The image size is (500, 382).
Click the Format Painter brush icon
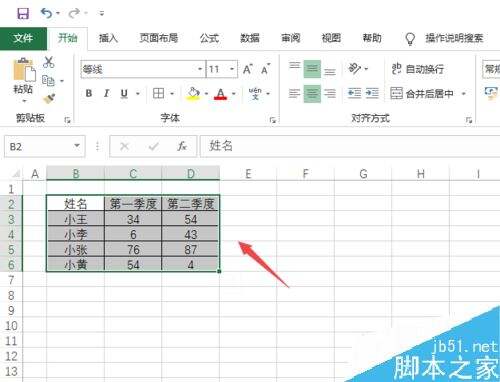pyautogui.click(x=49, y=98)
